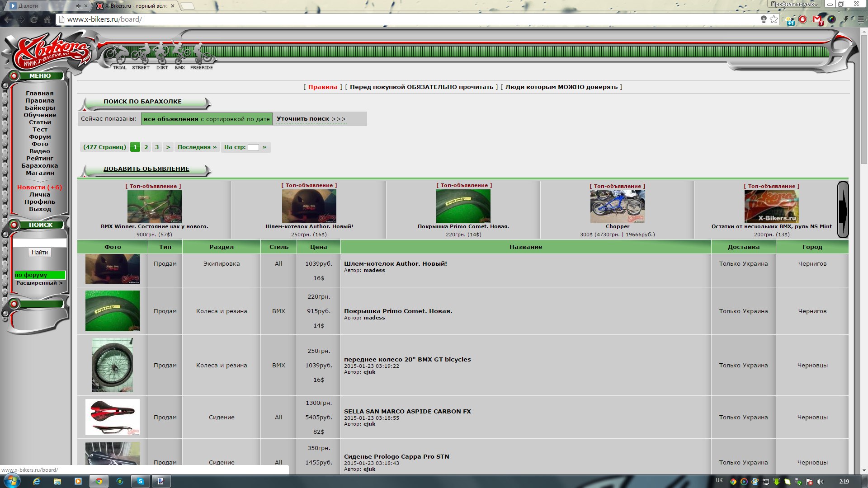
Task: Open Профиль in the side menu
Action: [40, 202]
